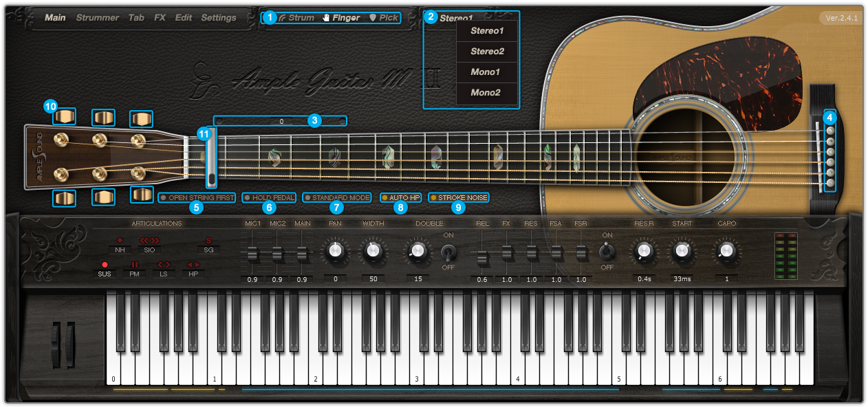Click the DOUBLE value field showing 15
The height and width of the screenshot is (407, 868).
[417, 279]
